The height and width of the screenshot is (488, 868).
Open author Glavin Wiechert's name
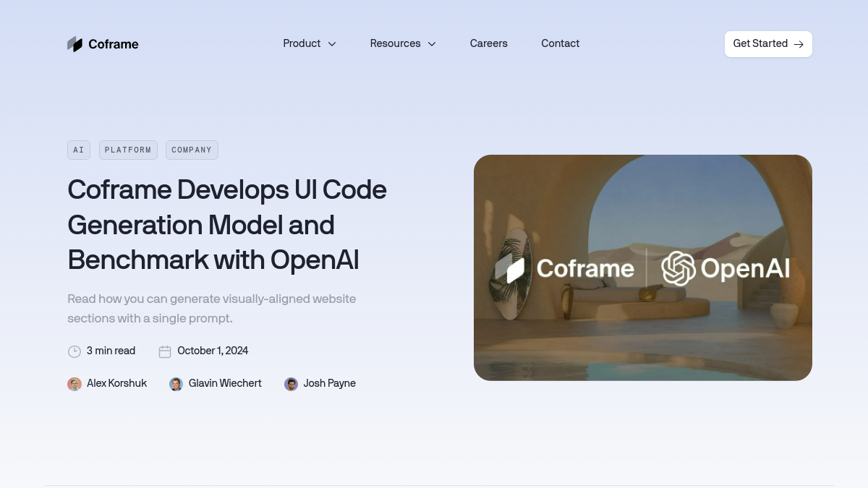point(225,383)
